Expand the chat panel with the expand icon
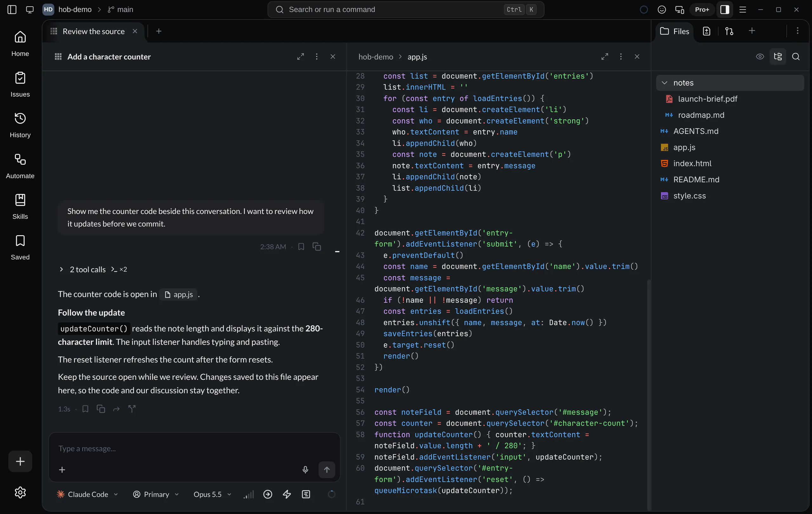Viewport: 812px width, 514px height. (300, 57)
